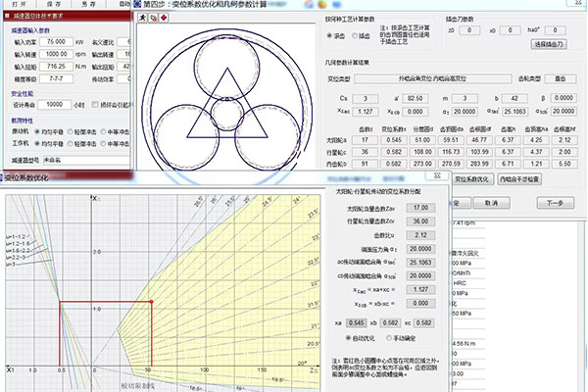Click the red icon beside 减速器总体技术要求 title
Viewport: 588px width, 392px height.
pyautogui.click(x=6, y=17)
